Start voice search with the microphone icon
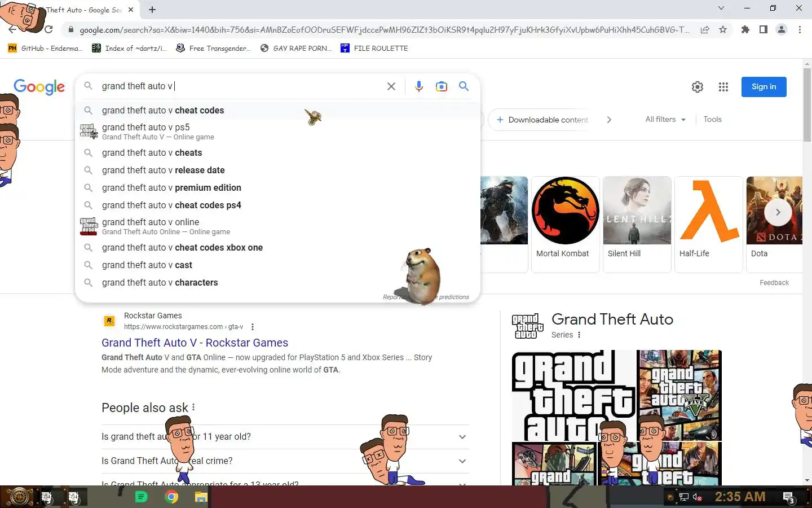The image size is (812, 508). coord(418,86)
